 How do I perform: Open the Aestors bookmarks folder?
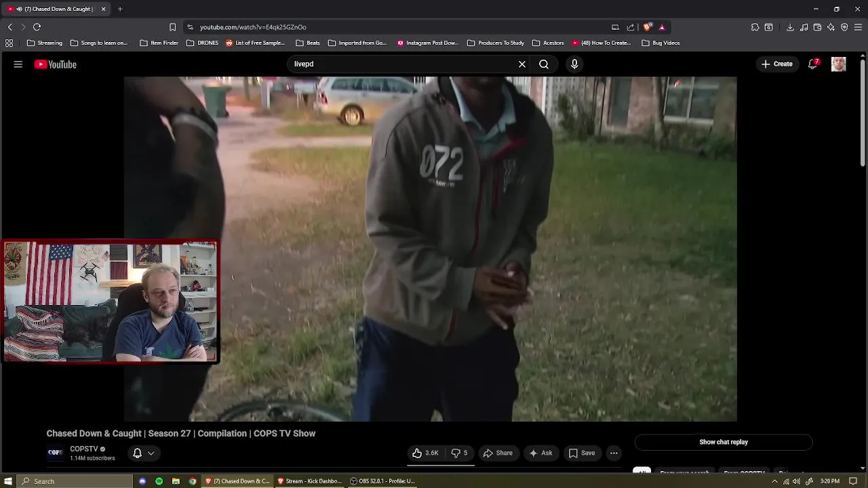pyautogui.click(x=548, y=43)
